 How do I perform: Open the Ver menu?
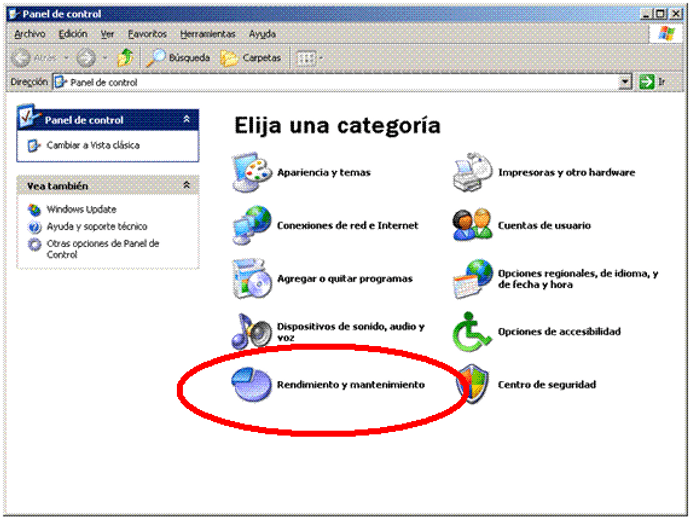click(107, 34)
